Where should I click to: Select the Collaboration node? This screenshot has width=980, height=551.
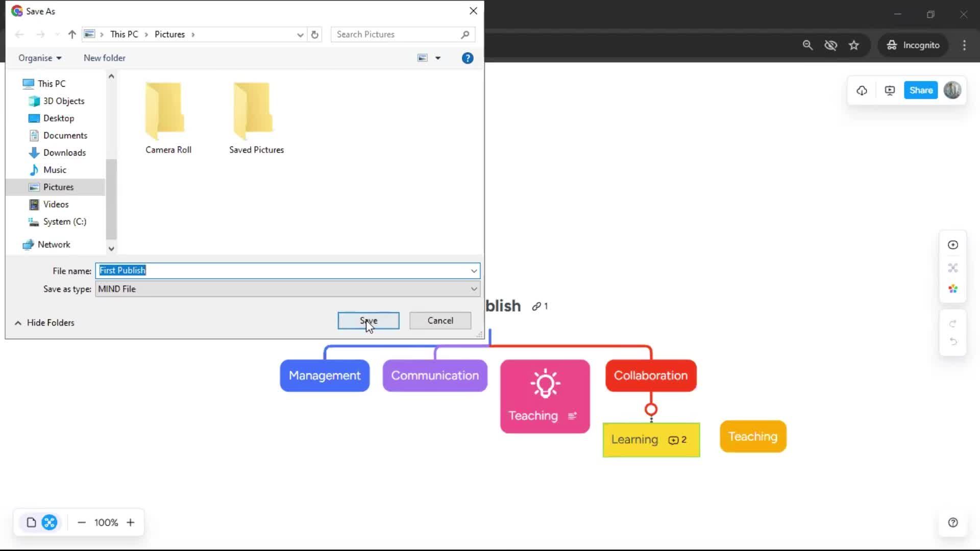point(651,375)
